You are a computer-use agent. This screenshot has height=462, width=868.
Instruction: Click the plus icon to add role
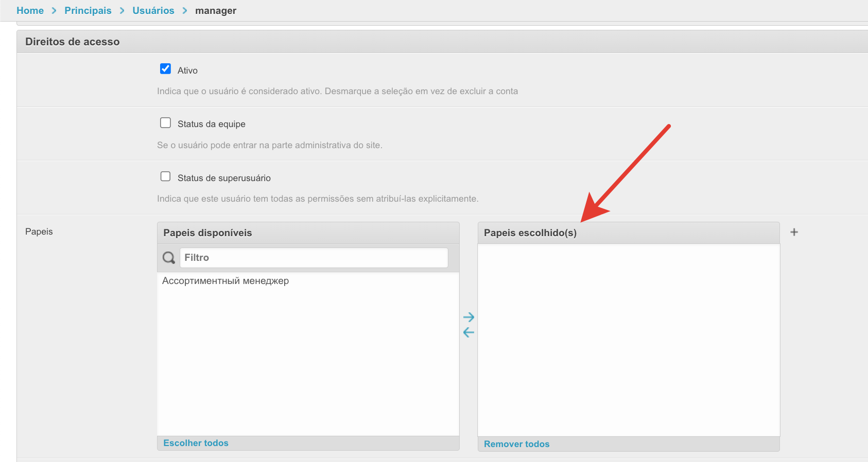794,232
